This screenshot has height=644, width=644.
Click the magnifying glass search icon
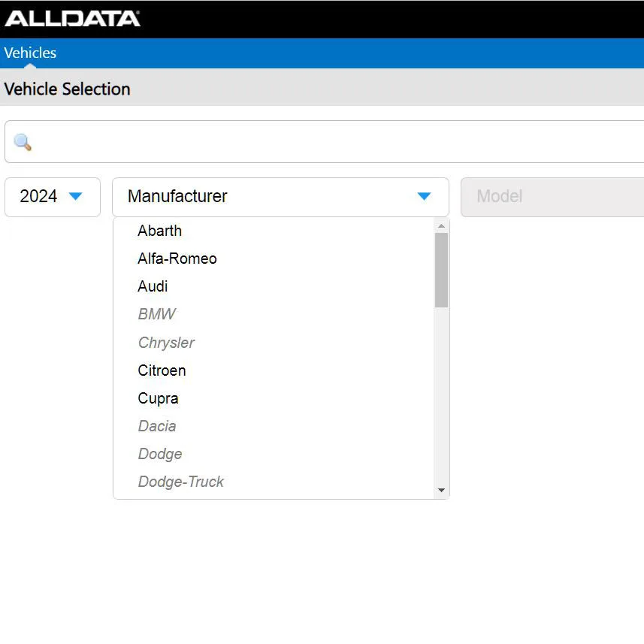pyautogui.click(x=23, y=142)
